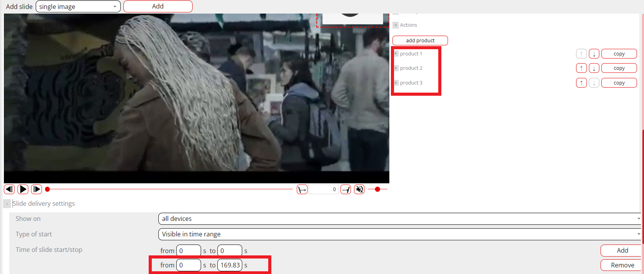Expand the product 1 item

point(396,54)
